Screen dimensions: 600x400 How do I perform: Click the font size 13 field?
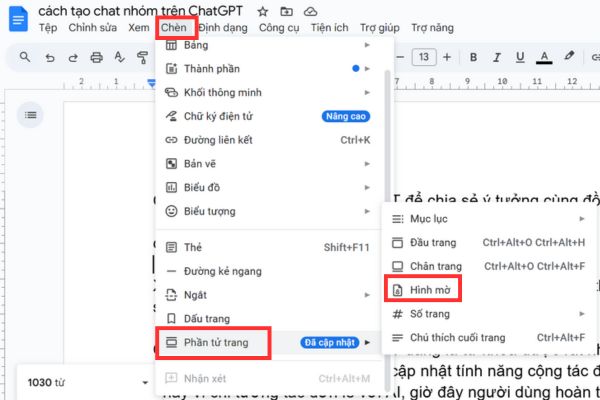click(x=423, y=57)
